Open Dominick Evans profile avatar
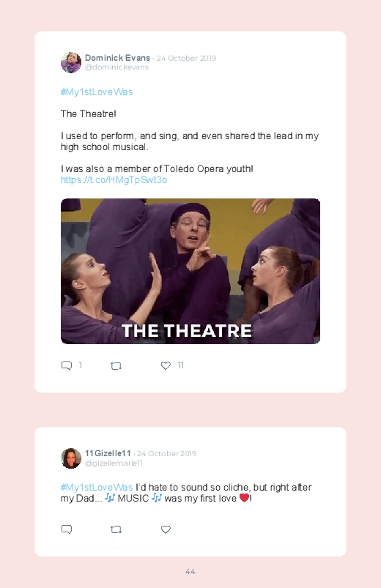381x588 pixels. tap(71, 62)
